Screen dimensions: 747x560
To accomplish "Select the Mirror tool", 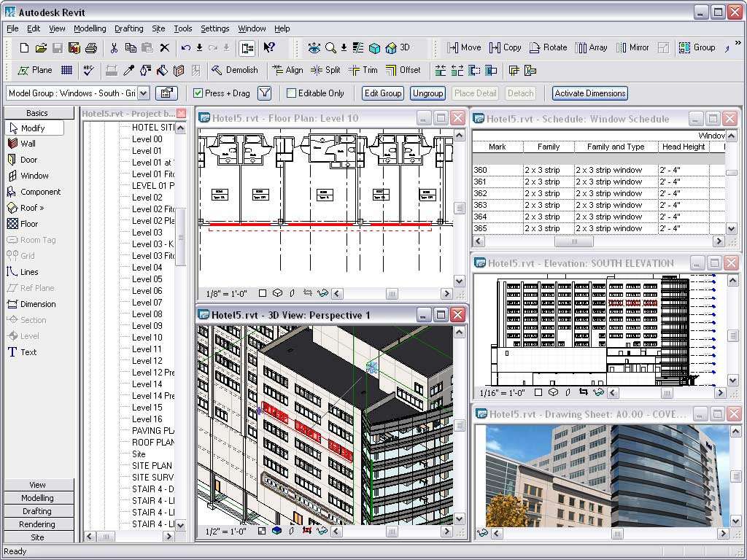I will click(632, 47).
